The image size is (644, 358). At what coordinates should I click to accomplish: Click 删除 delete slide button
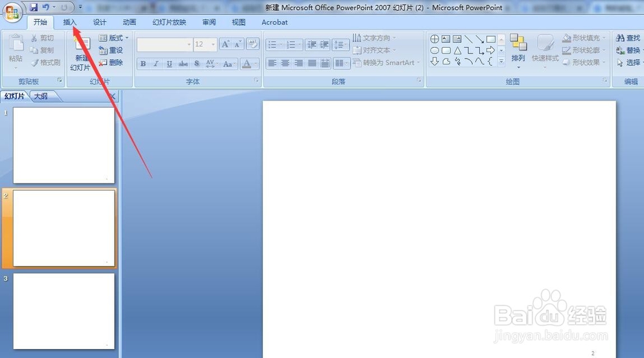click(x=111, y=62)
